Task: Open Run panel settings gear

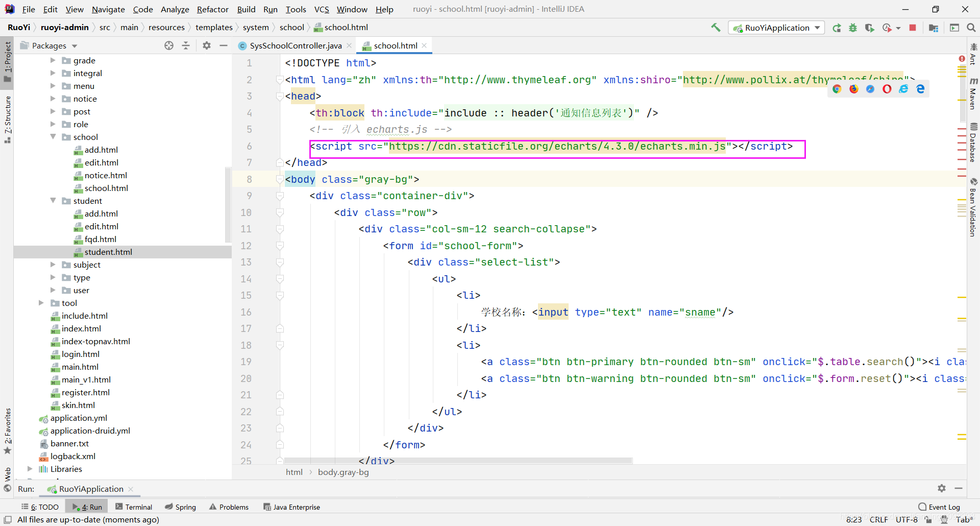Action: click(x=942, y=488)
